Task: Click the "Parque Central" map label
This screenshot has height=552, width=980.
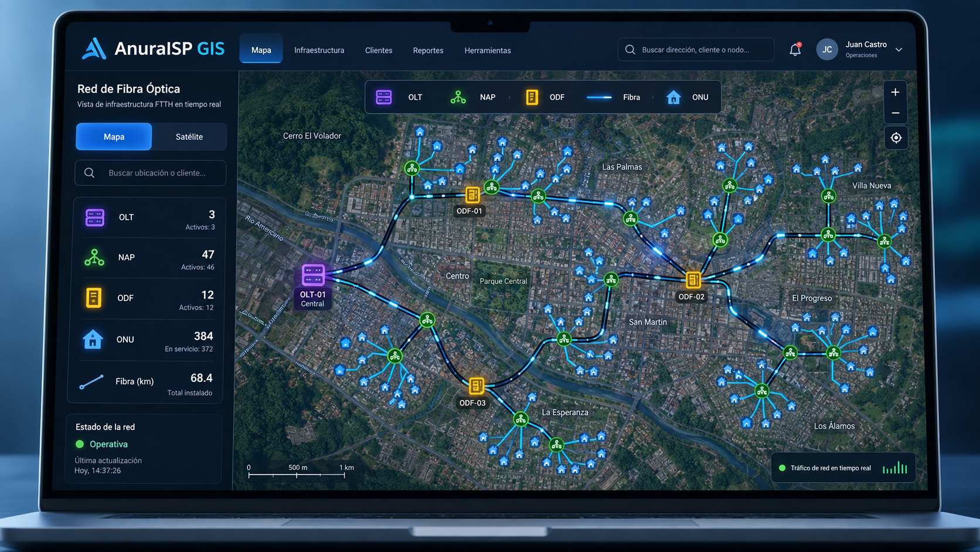Action: [503, 281]
